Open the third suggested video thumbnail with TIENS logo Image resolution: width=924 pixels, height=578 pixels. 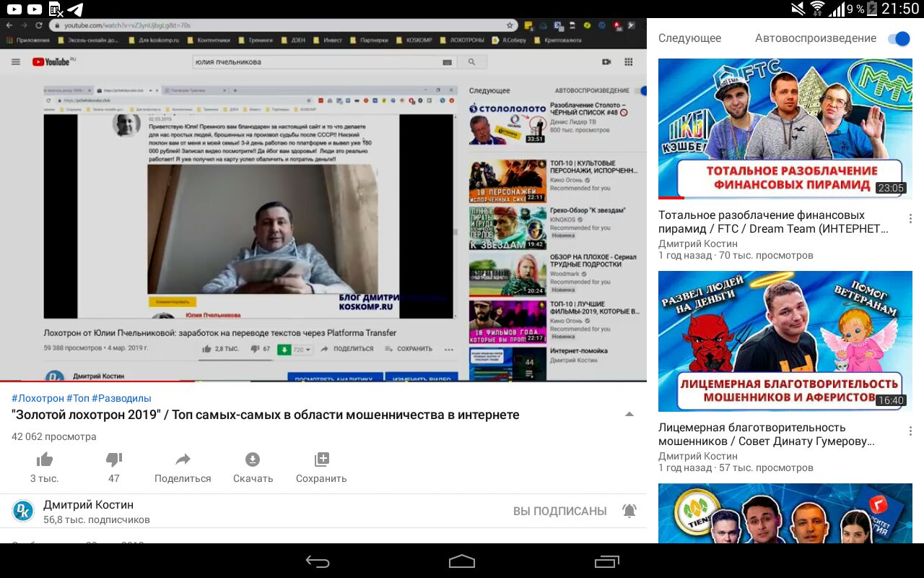click(785, 513)
